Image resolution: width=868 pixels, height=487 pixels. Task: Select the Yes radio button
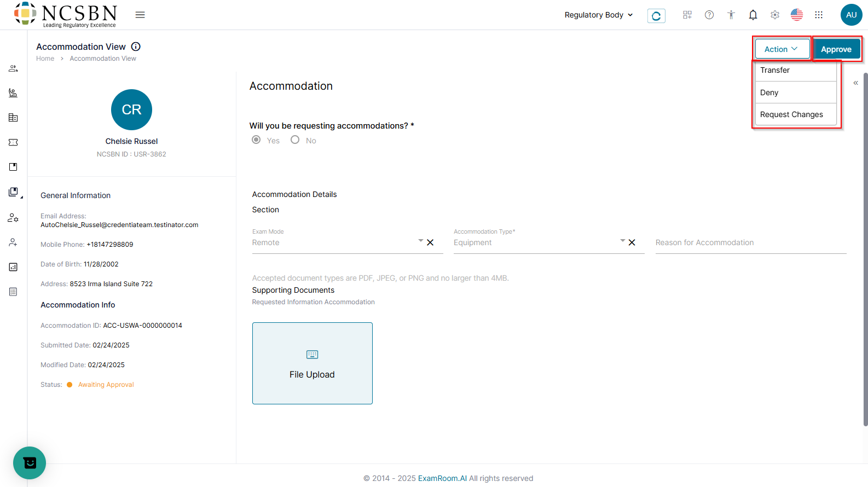[x=256, y=140]
